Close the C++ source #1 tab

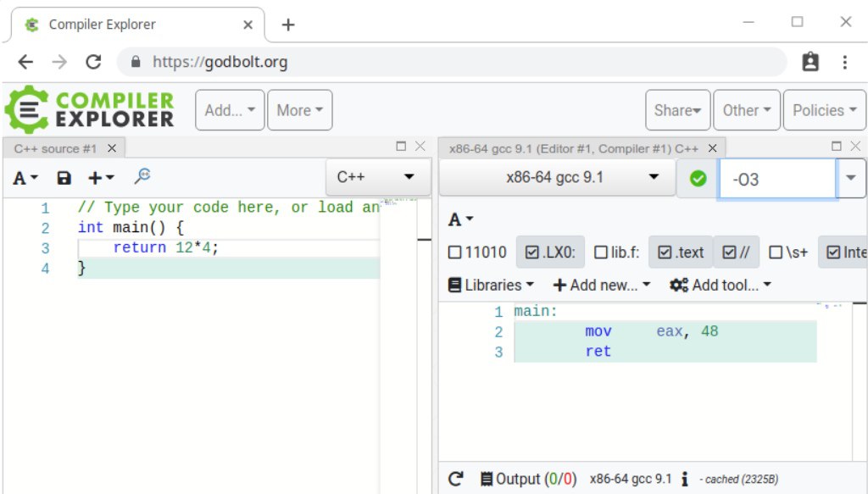coord(112,148)
